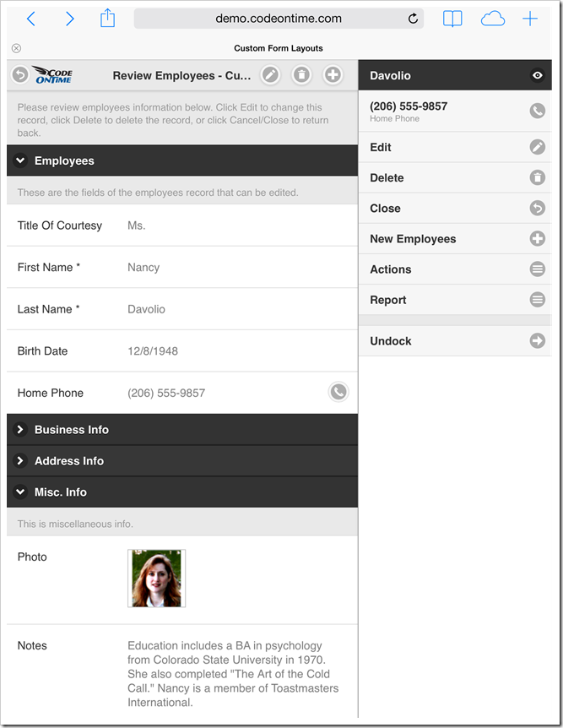The height and width of the screenshot is (728, 563).
Task: Click the trash delete icon in header
Action: point(301,75)
